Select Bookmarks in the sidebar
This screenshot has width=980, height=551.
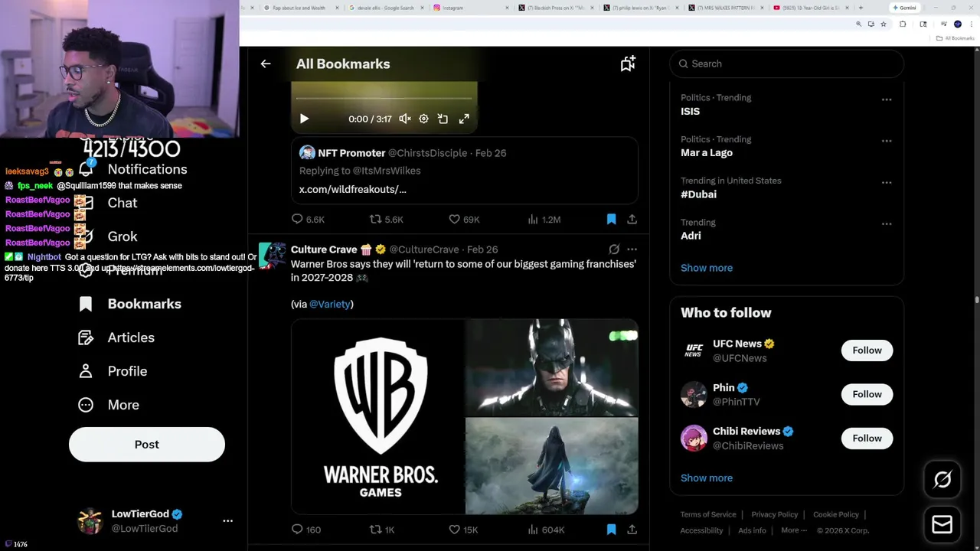tap(130, 304)
